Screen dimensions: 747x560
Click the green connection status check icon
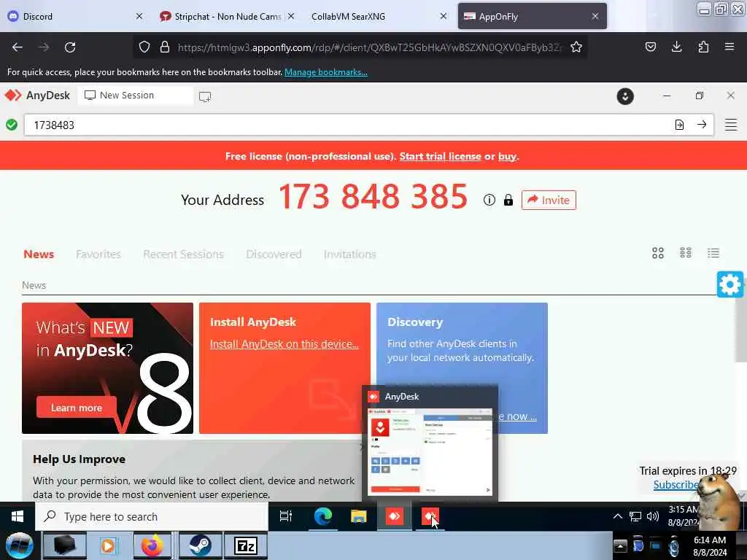pos(12,125)
